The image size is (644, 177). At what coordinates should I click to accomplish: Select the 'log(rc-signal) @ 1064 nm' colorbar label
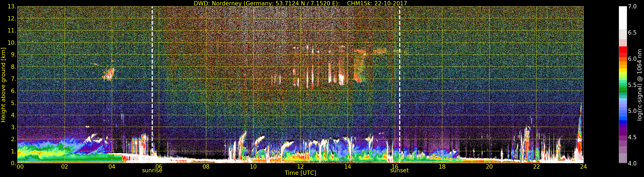point(639,85)
